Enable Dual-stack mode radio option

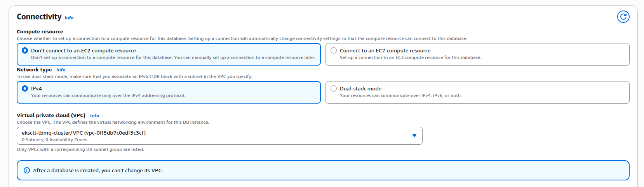[x=334, y=88]
